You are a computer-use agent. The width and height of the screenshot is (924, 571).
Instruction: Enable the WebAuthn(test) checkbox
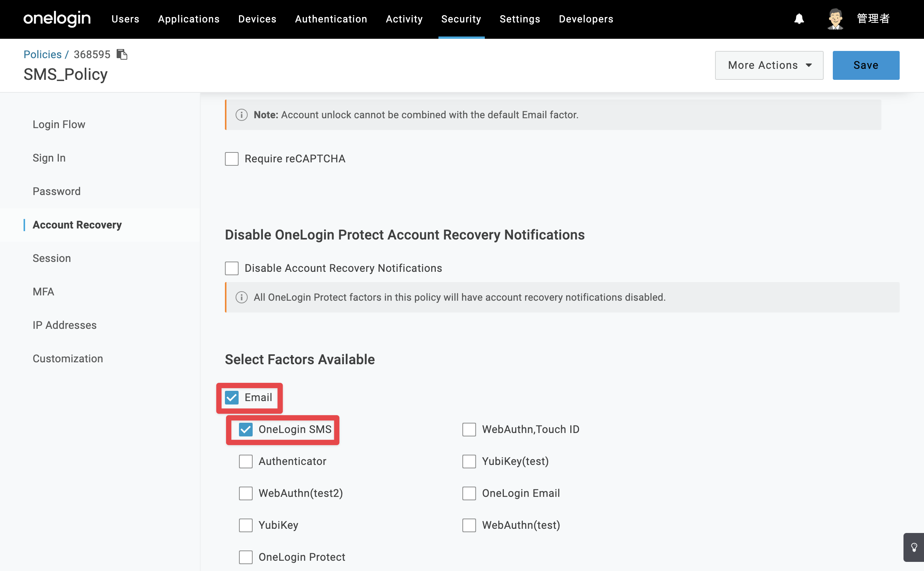tap(469, 525)
